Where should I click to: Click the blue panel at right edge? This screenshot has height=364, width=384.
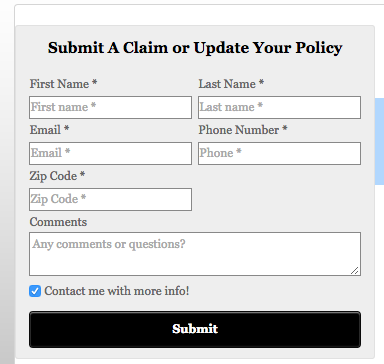tap(379, 141)
